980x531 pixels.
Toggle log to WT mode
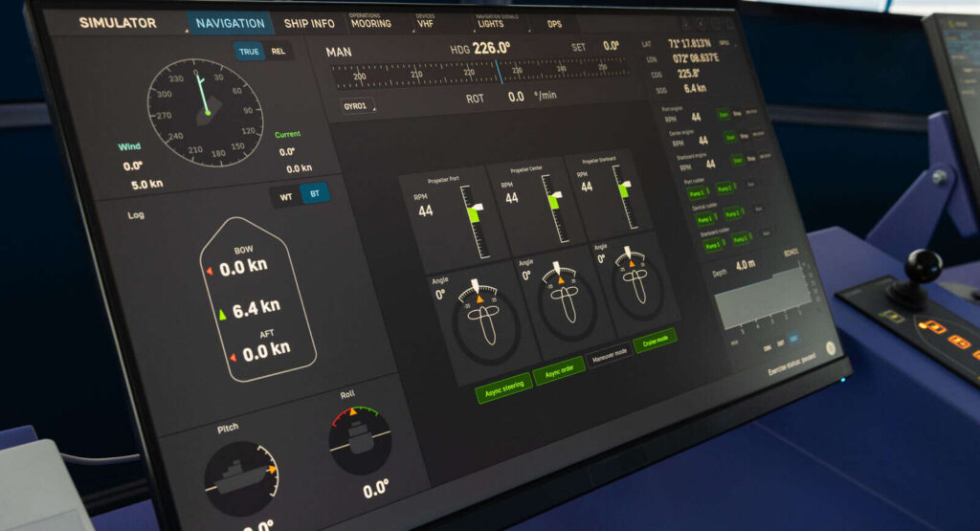tap(285, 197)
